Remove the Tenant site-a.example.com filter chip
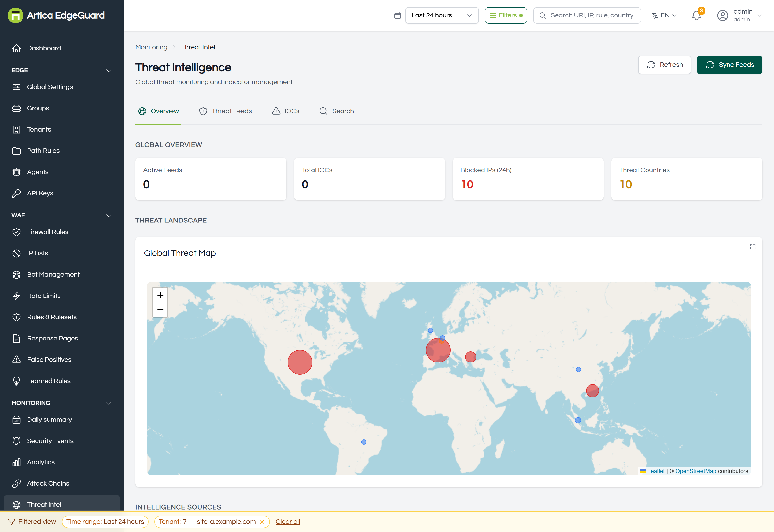 pos(262,522)
